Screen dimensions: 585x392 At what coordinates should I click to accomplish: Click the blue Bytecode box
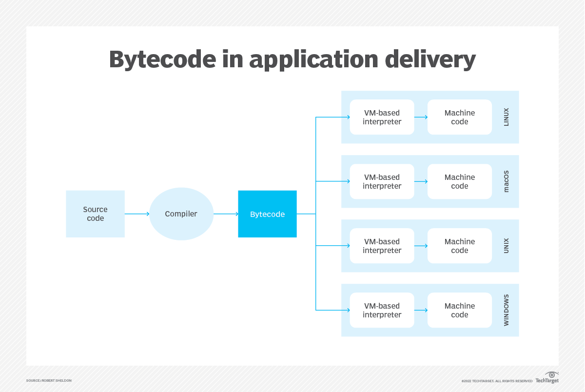tap(267, 214)
